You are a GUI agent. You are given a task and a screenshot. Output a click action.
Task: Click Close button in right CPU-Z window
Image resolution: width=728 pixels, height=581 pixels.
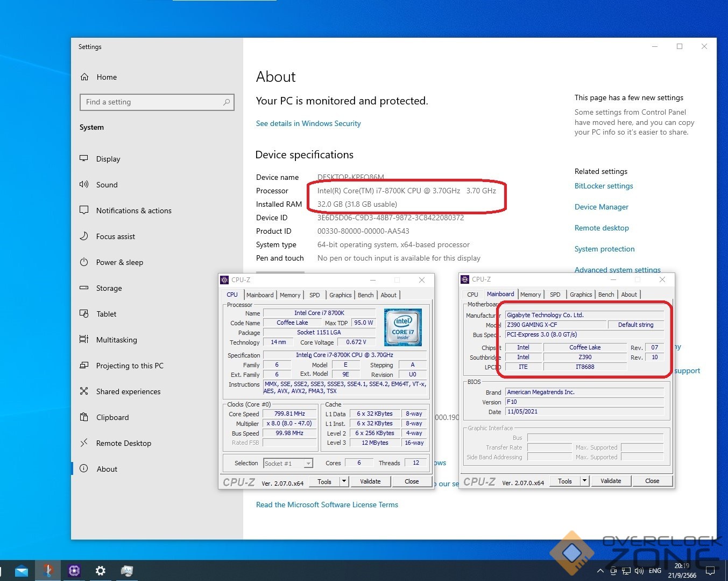click(x=652, y=481)
